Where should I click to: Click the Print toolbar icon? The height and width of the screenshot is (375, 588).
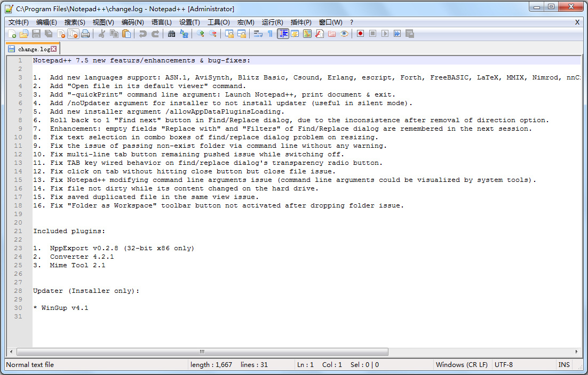tap(85, 33)
